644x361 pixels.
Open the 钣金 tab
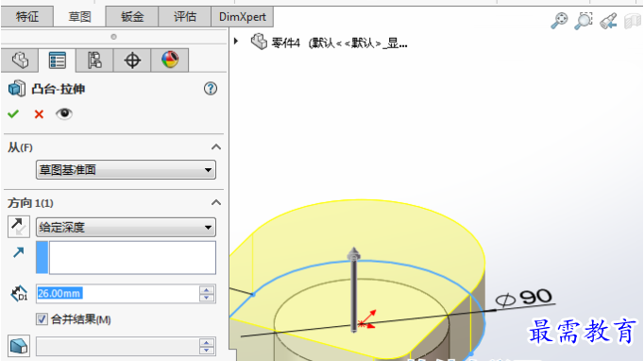(132, 16)
